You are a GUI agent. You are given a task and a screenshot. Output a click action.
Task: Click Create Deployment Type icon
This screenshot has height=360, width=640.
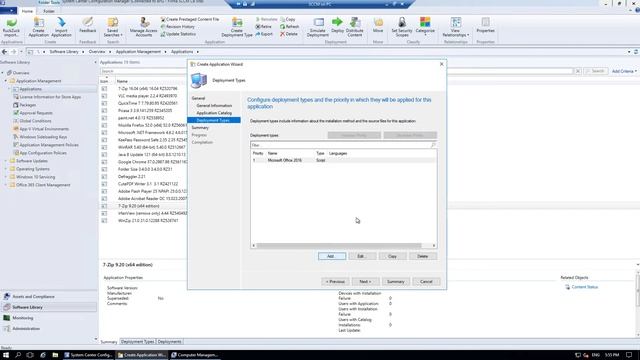[x=237, y=27]
